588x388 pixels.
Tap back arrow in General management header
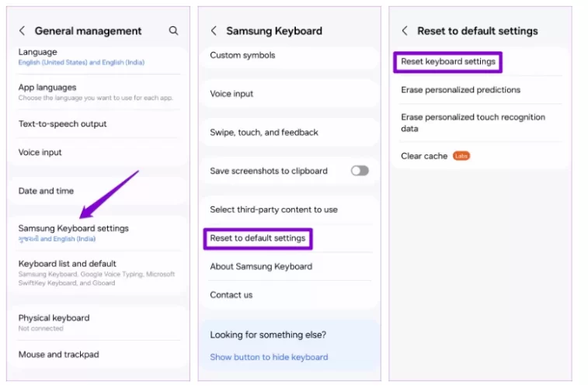22,31
